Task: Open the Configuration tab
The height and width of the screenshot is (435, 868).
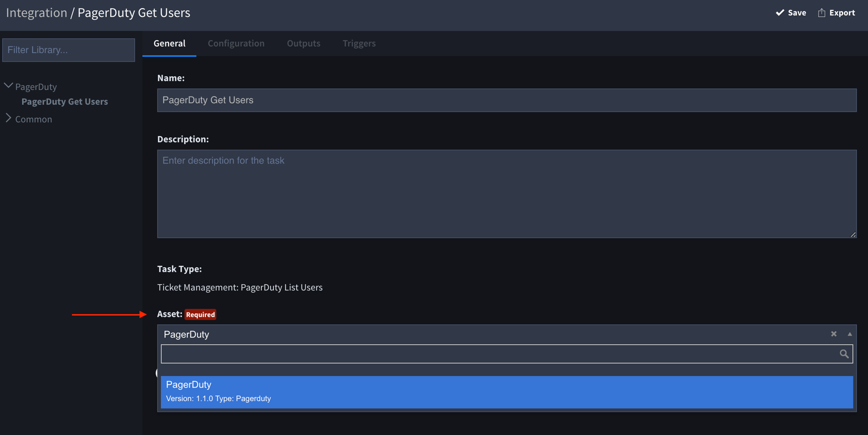Action: (236, 43)
